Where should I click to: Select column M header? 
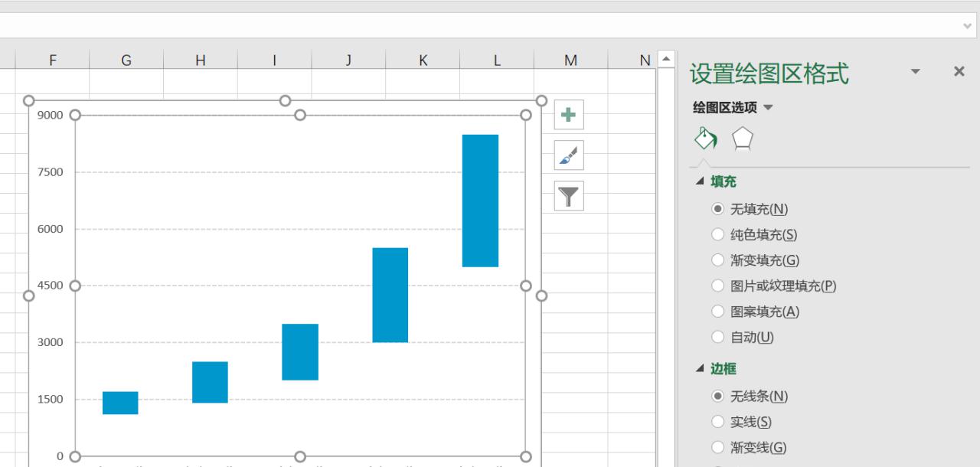570,60
